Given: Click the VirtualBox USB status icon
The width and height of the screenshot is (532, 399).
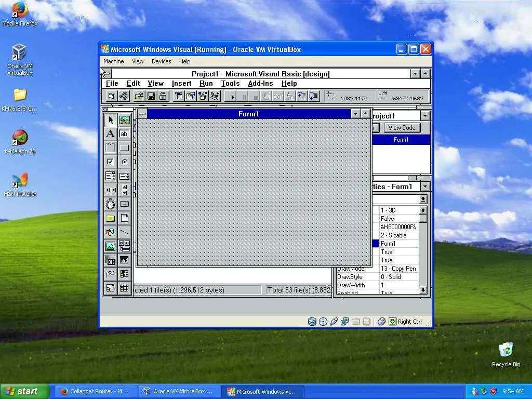Looking at the screenshot, I should coord(334,321).
